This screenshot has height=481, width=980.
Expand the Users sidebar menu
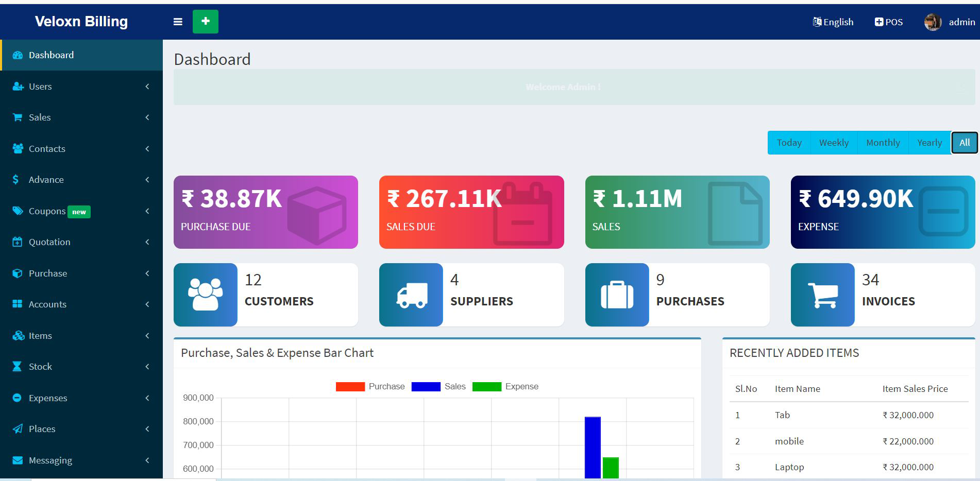[81, 87]
